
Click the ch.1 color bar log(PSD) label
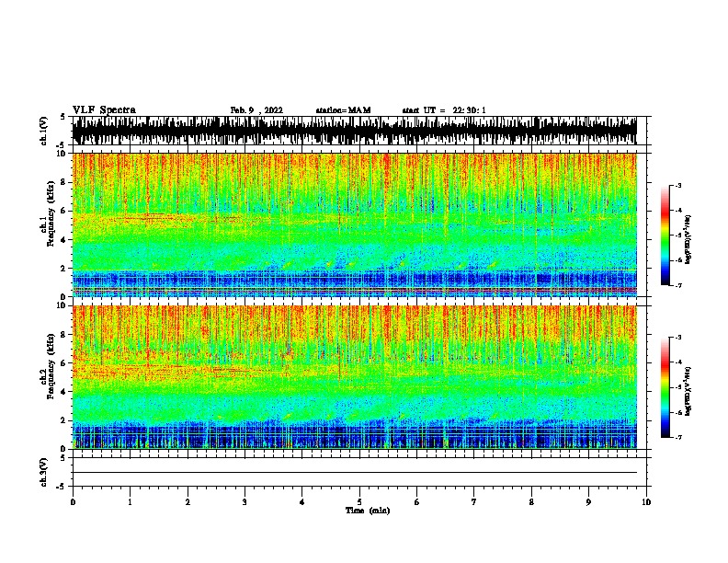[688, 239]
